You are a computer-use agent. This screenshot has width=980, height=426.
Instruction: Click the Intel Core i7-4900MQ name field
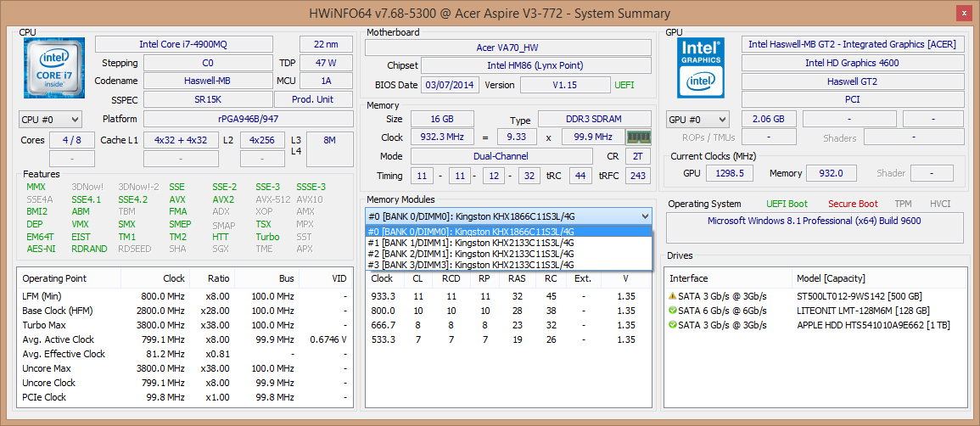click(x=184, y=44)
